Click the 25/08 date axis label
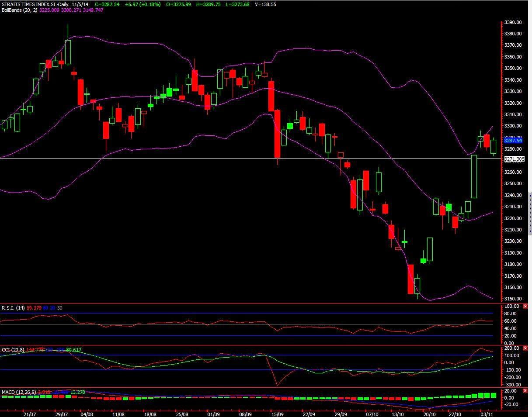The width and height of the screenshot is (532, 417). click(182, 414)
